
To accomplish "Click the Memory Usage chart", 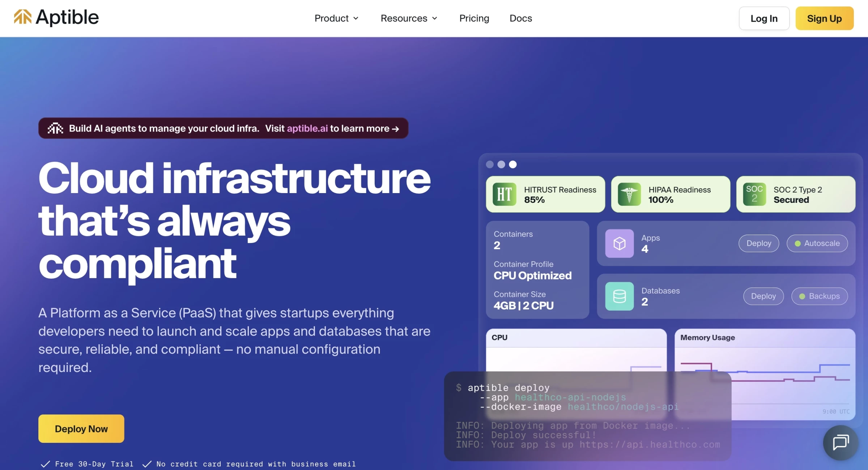I will [765, 374].
